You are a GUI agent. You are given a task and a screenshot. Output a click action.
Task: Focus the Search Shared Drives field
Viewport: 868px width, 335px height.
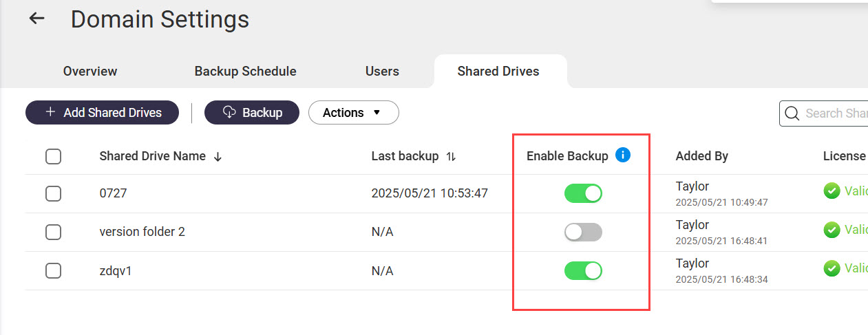click(834, 114)
